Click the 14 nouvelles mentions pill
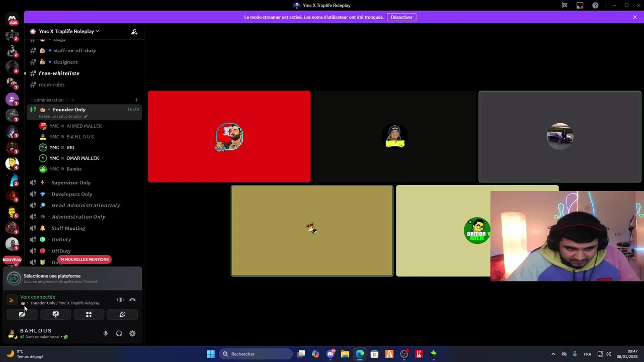 85,259
